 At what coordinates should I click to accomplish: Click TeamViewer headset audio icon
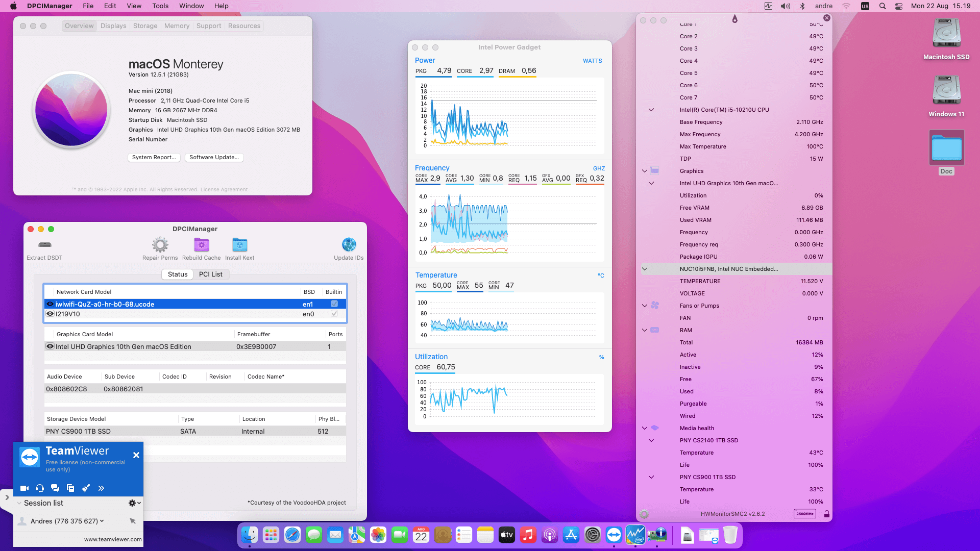(40, 488)
